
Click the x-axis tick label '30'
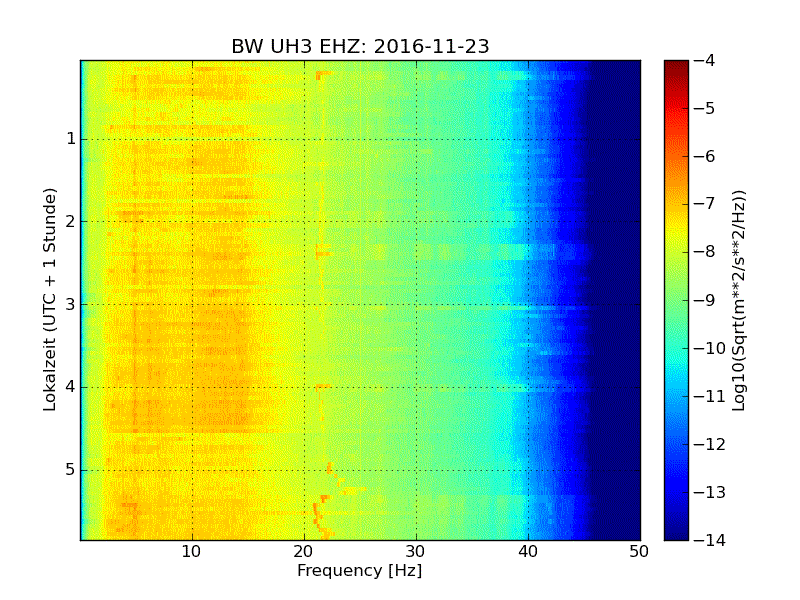click(415, 552)
